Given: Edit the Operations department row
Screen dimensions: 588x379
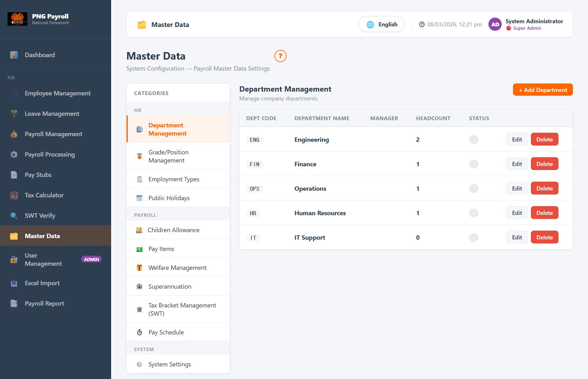Looking at the screenshot, I should click(x=517, y=188).
